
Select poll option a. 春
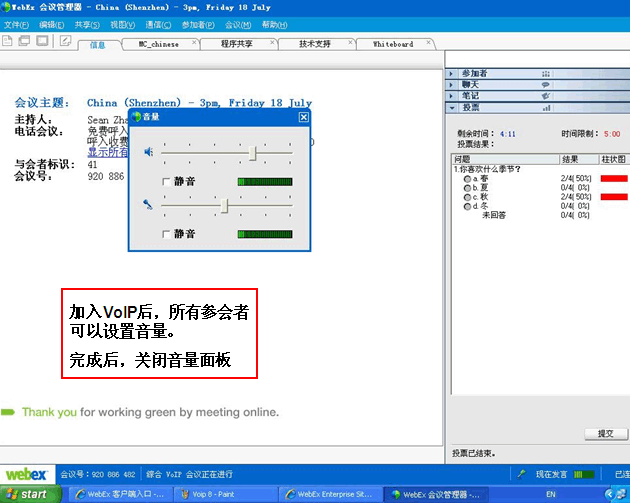(x=467, y=179)
